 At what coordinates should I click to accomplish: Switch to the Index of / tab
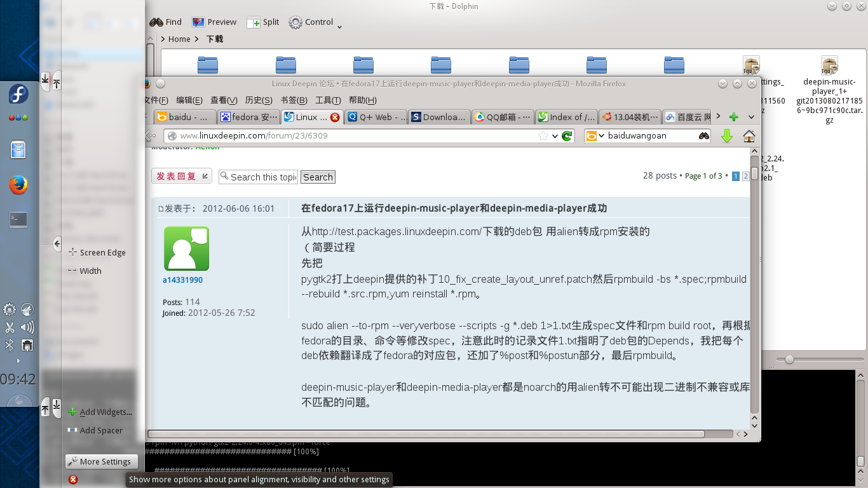(566, 117)
